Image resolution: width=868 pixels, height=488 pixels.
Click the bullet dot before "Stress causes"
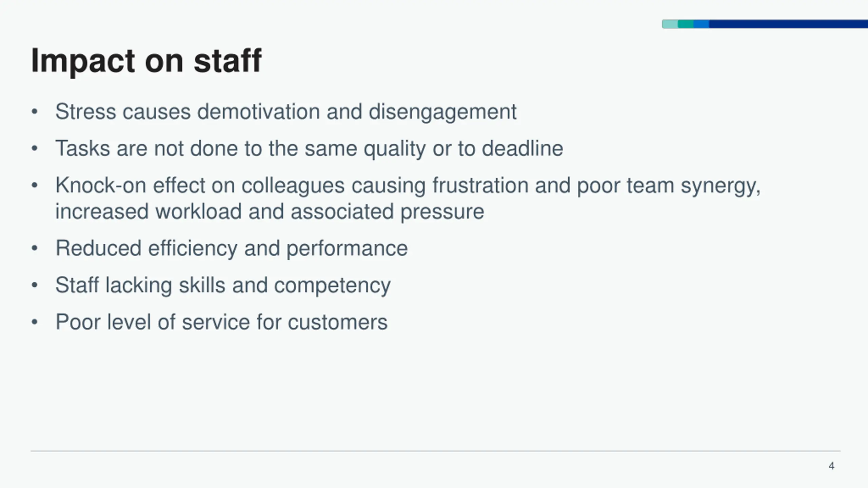[x=34, y=112]
